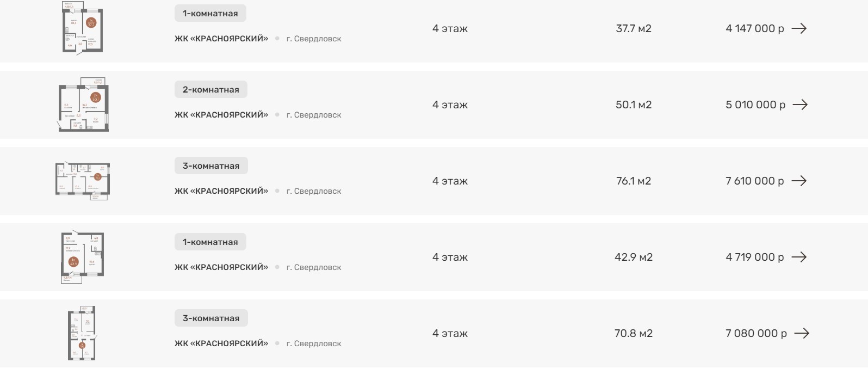The height and width of the screenshot is (368, 868).
Task: Click the arrow beside 5 010 000 р
Action: tap(800, 105)
